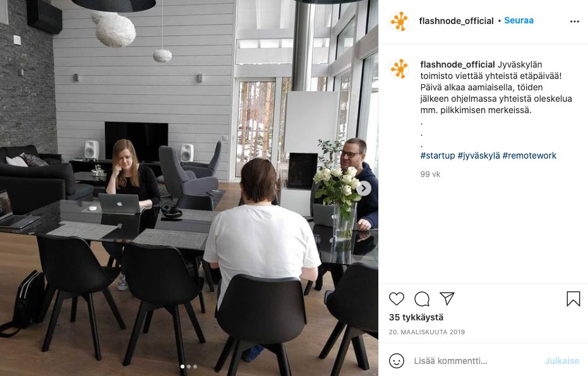Image resolution: width=588 pixels, height=376 pixels.
Task: Click the flashnode_official username in the caption
Action: [457, 64]
